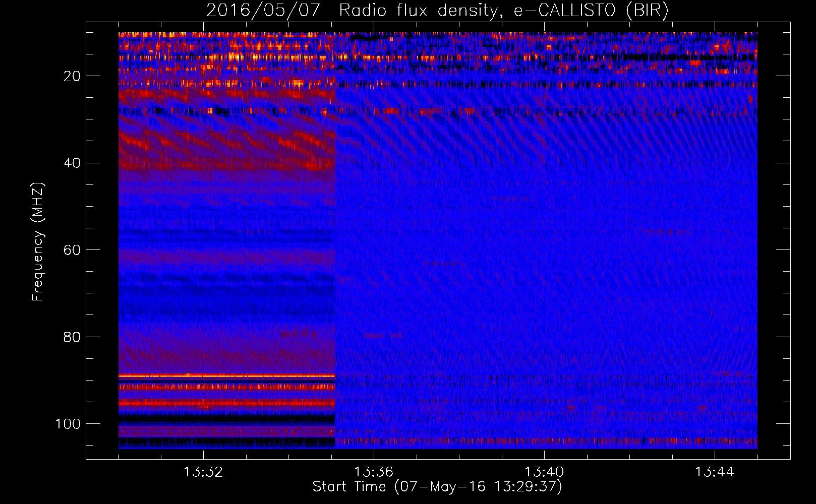816x504 pixels.
Task: Click the '13:40' time tick label
Action: (544, 472)
